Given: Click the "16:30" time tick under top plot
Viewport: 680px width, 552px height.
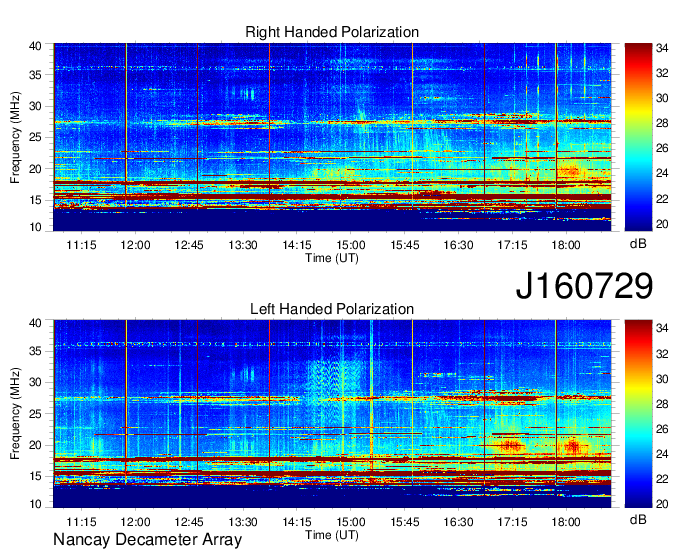Looking at the screenshot, I should click(458, 245).
